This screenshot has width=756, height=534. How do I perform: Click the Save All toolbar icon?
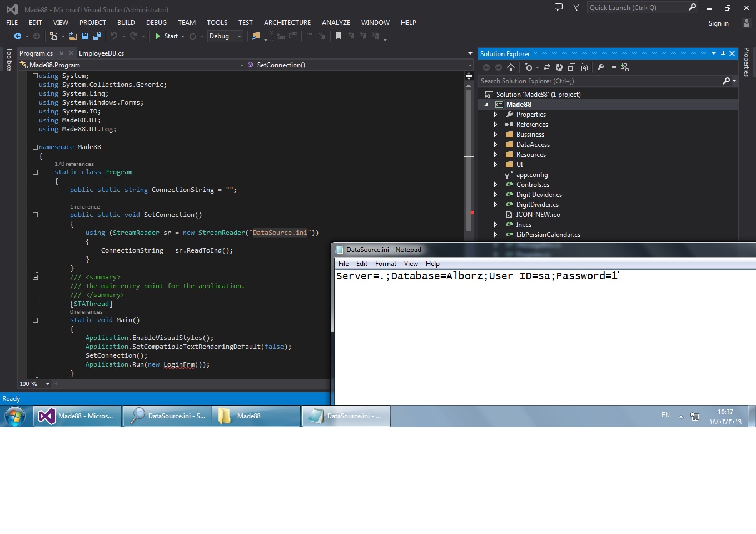97,36
